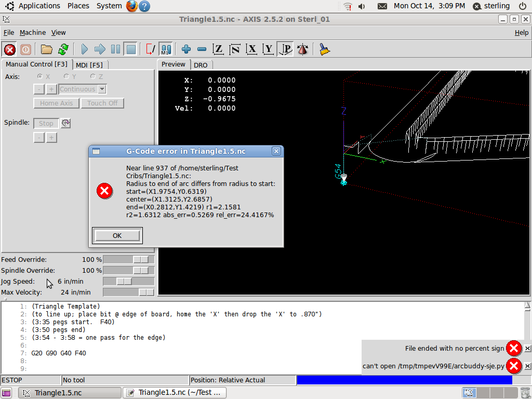
Task: Click the Home Axis button
Action: pos(56,103)
